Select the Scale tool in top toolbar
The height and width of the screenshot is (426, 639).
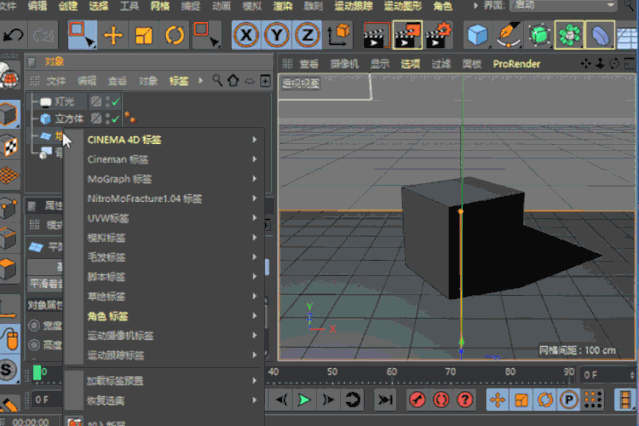coord(143,35)
